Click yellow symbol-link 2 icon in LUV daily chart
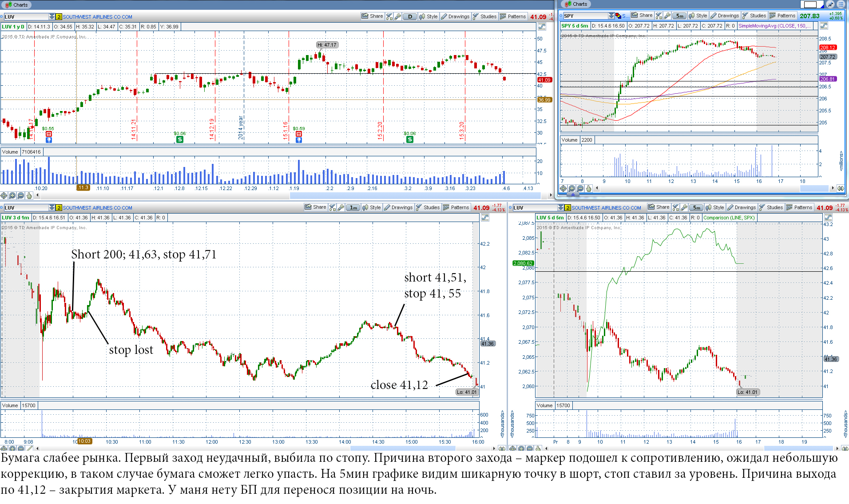This screenshot has width=849, height=504. [x=59, y=17]
